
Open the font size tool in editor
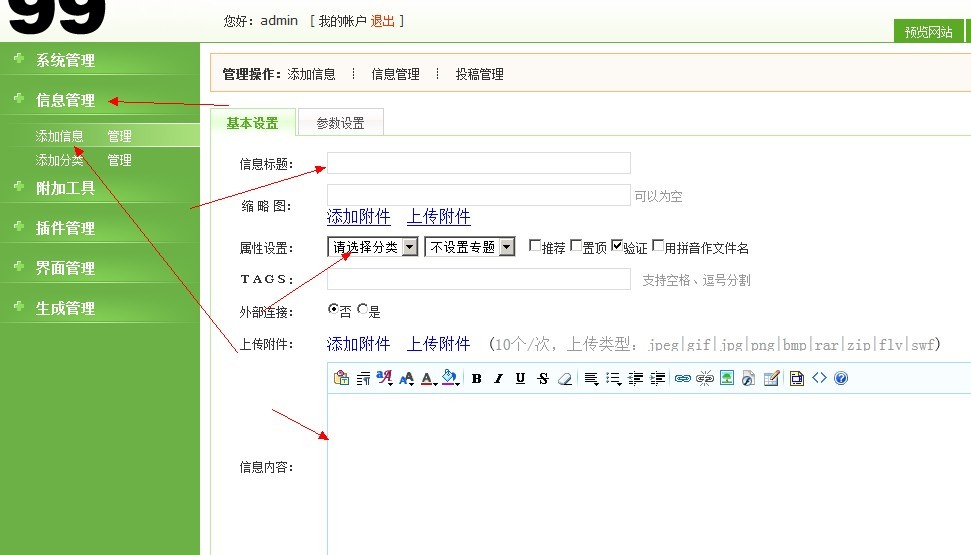click(x=407, y=378)
